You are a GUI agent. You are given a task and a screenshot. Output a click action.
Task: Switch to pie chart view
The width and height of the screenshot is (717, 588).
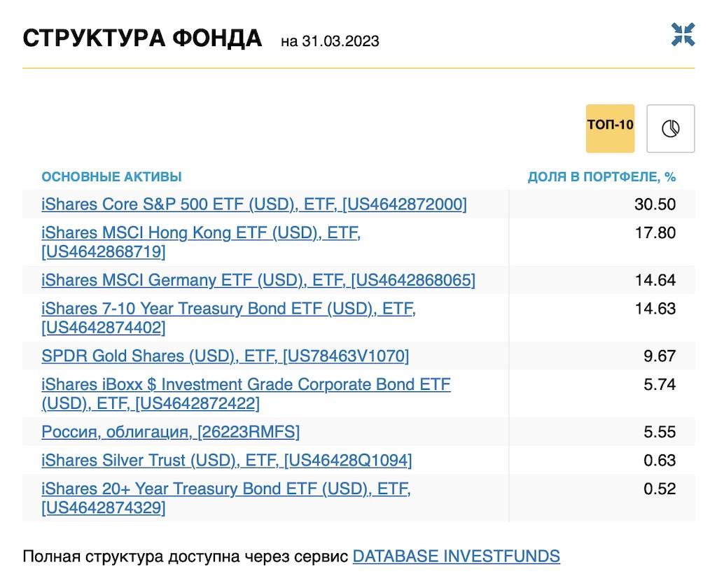click(x=670, y=129)
